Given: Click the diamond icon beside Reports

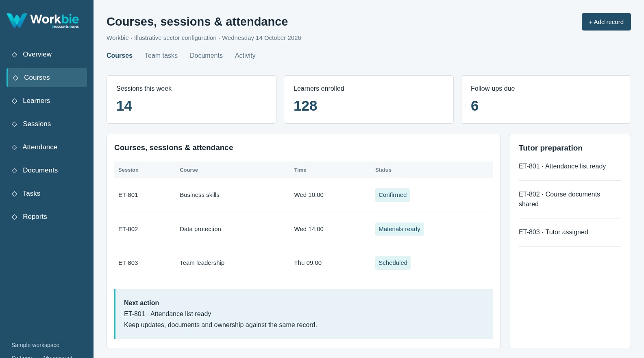Looking at the screenshot, I should (15, 217).
